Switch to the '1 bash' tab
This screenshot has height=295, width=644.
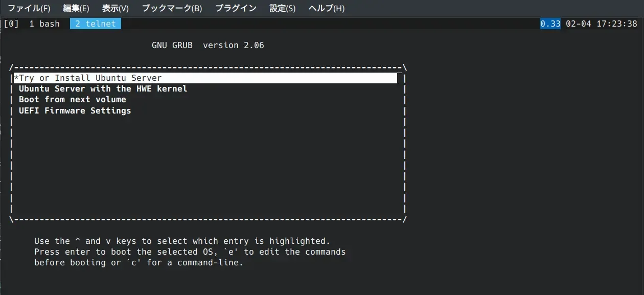coord(44,23)
